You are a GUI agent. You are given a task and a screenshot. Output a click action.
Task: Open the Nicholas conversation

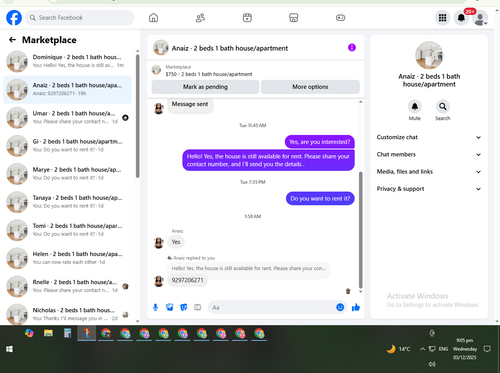click(68, 313)
